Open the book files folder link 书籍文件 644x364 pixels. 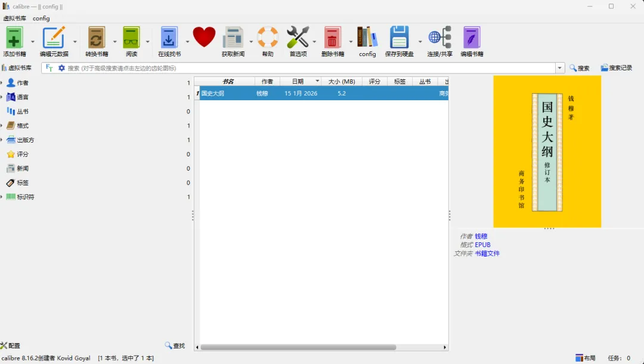point(487,254)
